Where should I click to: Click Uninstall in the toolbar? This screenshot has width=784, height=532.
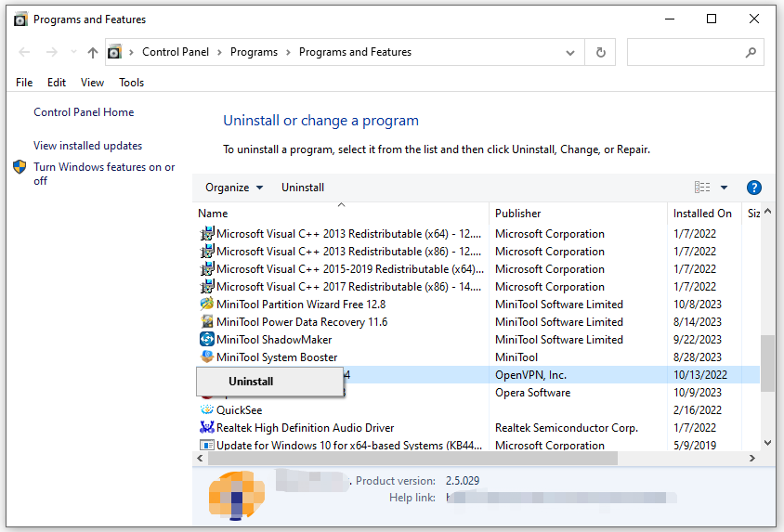tap(303, 188)
